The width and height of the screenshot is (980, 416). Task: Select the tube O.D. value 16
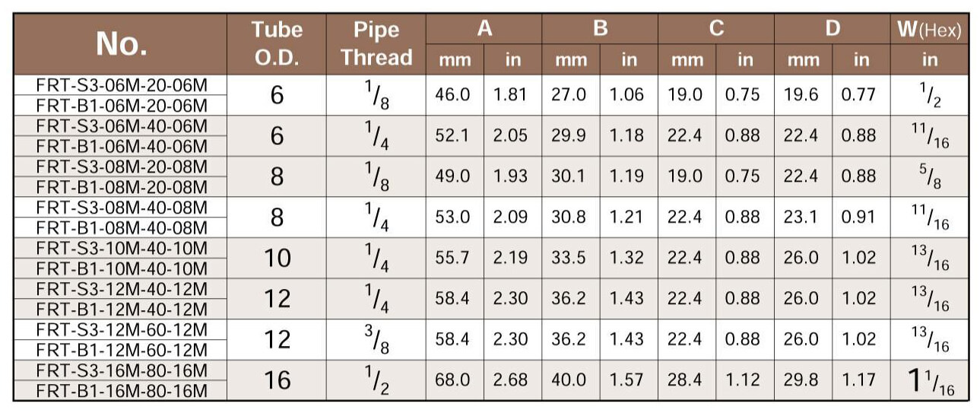277,380
